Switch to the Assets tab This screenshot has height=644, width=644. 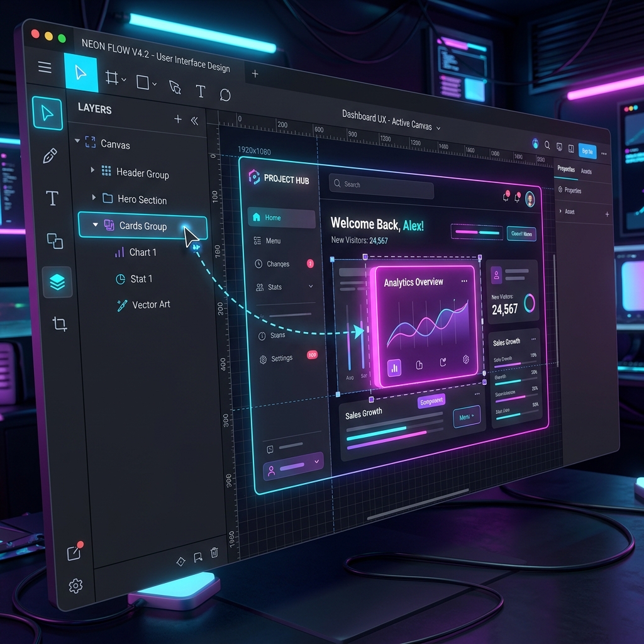[586, 171]
